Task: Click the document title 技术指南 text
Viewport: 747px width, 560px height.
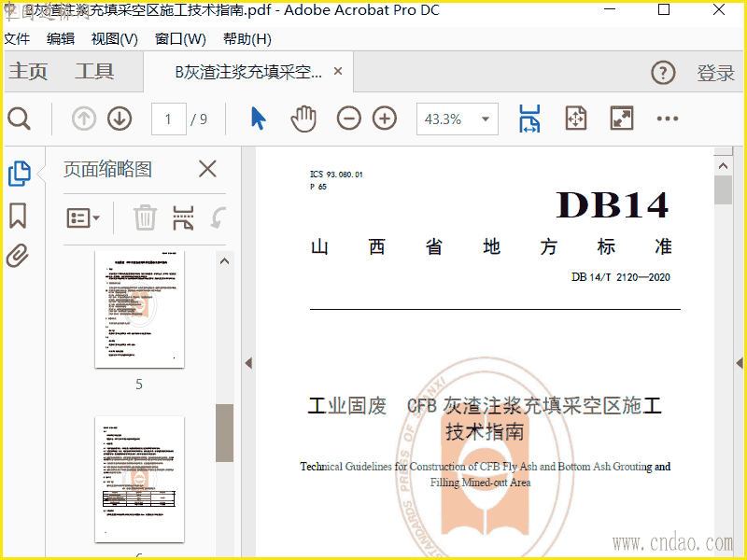Action: coord(485,432)
